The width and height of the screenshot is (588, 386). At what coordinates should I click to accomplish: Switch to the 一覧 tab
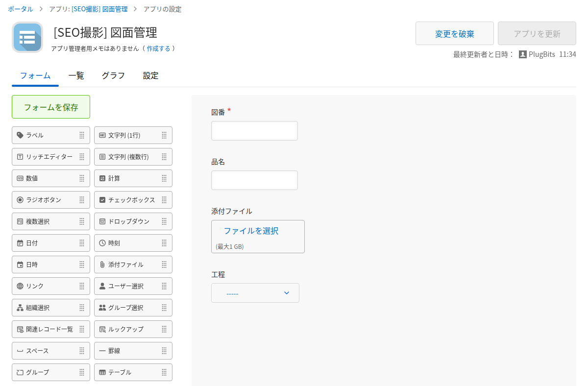click(76, 75)
